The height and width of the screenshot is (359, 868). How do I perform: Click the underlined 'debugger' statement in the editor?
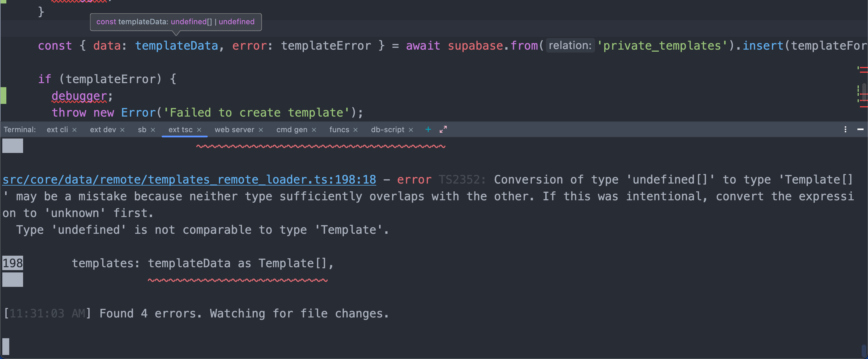coord(79,96)
